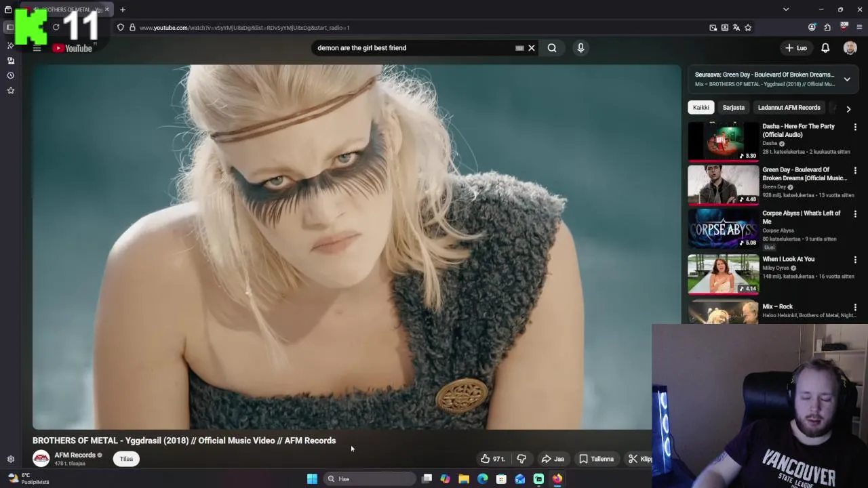Click the Jaa share button
This screenshot has width=868, height=488.
tap(553, 459)
